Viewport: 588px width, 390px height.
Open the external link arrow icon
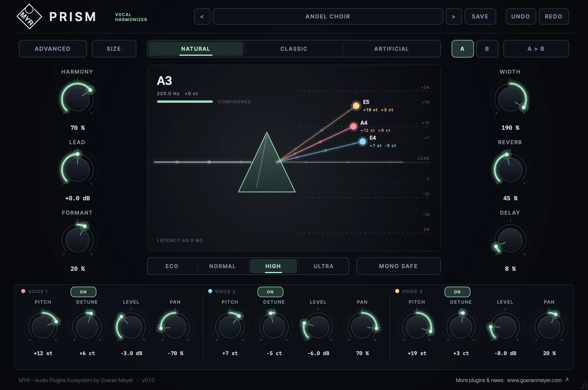[x=567, y=380]
